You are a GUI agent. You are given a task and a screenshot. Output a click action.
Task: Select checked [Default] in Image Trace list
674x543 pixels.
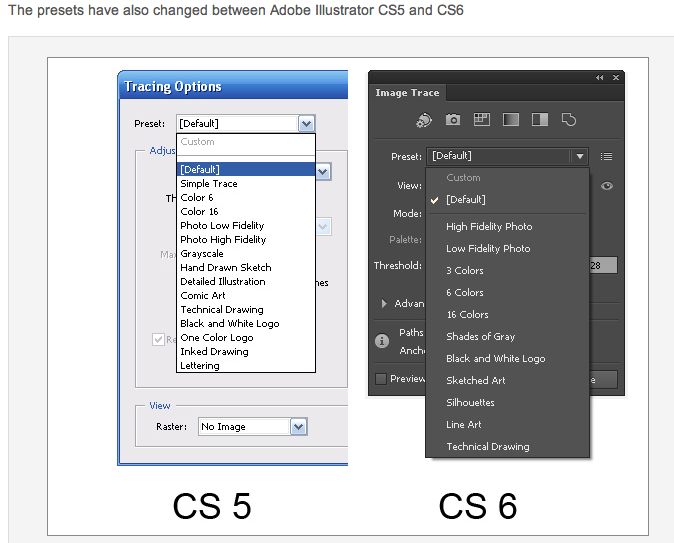(x=507, y=199)
